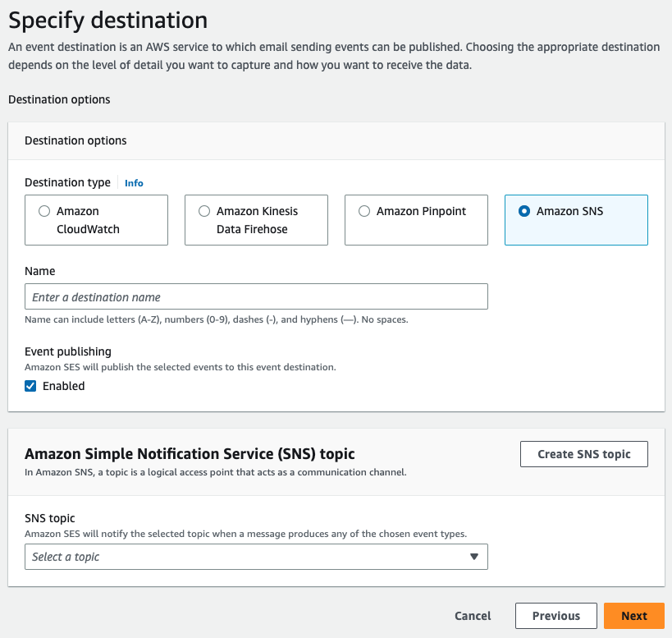
Task: Click the Destination type label
Action: pos(67,182)
